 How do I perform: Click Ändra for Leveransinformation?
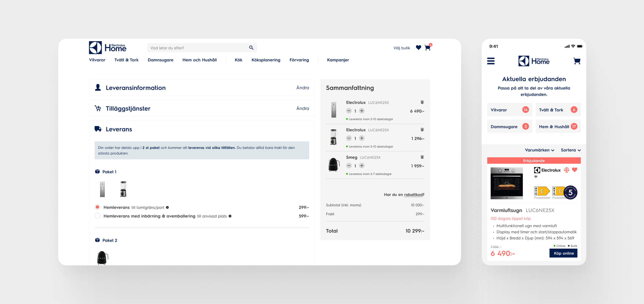point(303,88)
